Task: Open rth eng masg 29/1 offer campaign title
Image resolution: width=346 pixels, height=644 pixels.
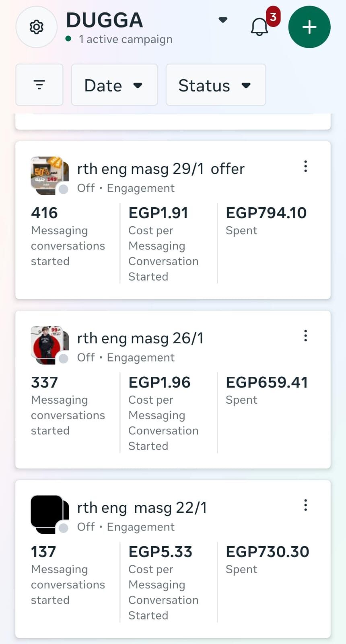Action: (161, 169)
